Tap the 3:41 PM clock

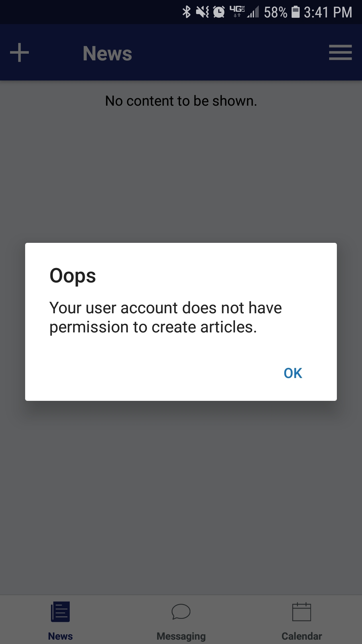(328, 12)
